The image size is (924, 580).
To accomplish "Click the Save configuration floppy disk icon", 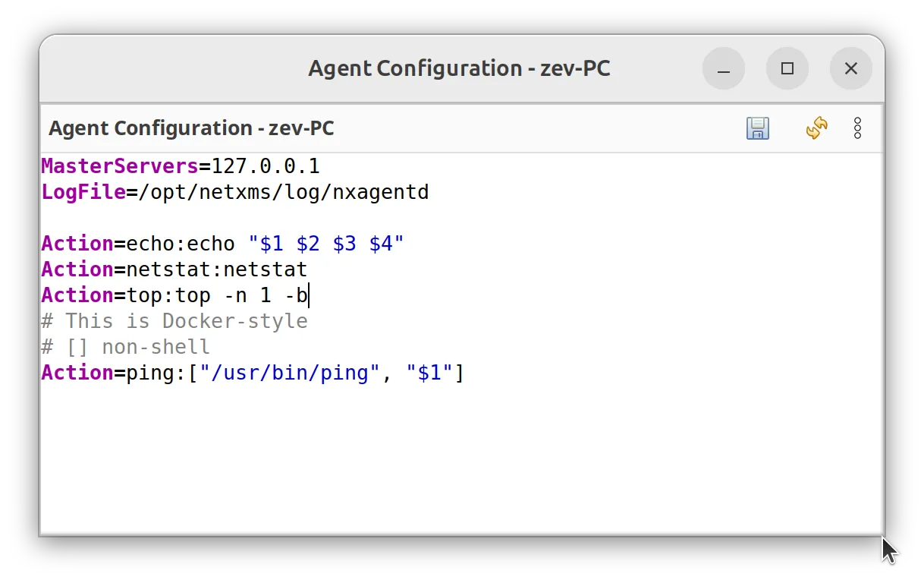I will point(757,128).
